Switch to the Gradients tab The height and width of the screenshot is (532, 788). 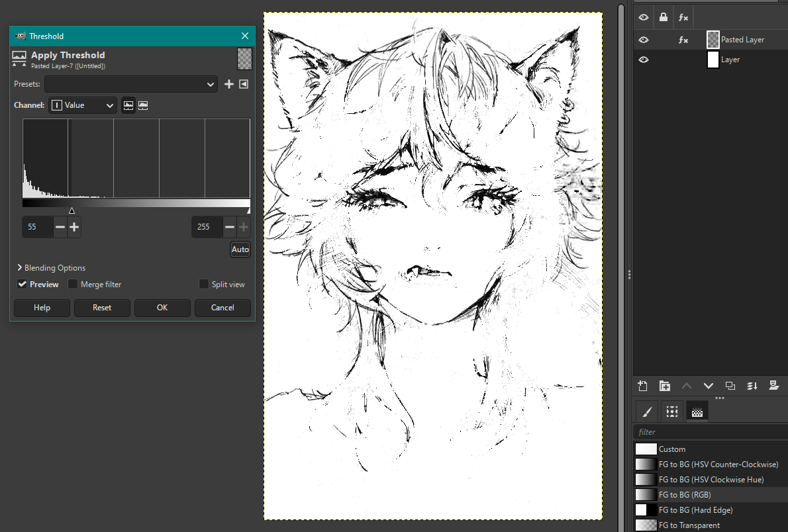pos(697,412)
